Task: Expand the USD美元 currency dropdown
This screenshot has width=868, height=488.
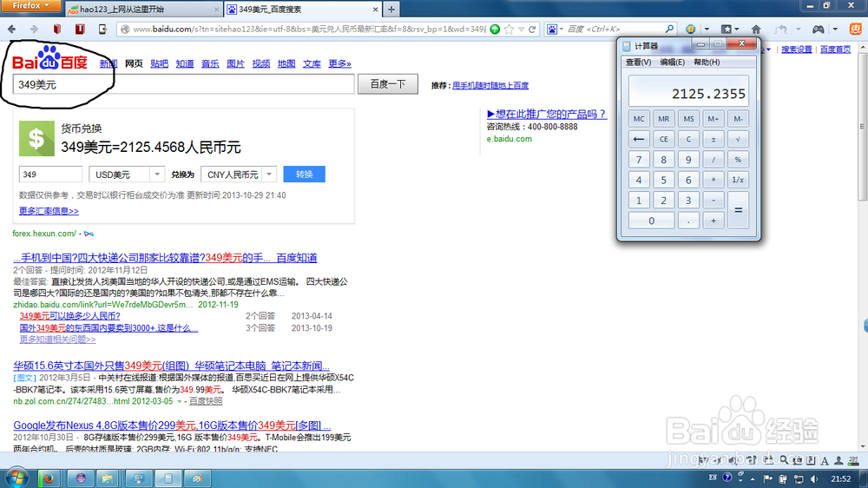Action: click(157, 175)
